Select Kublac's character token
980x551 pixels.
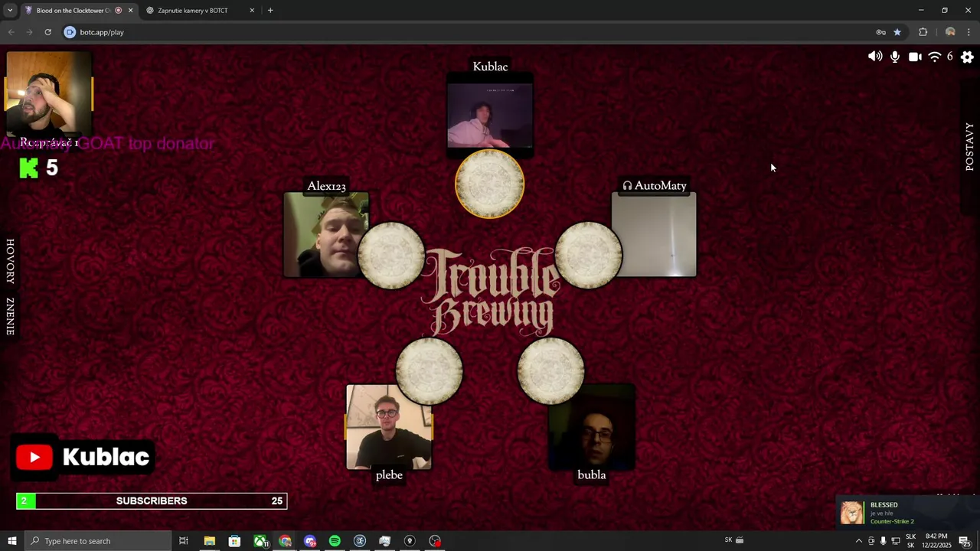(x=490, y=184)
